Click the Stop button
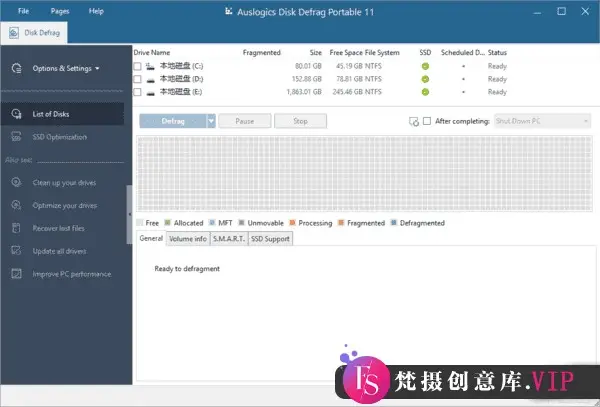The image size is (600, 407). (x=300, y=121)
